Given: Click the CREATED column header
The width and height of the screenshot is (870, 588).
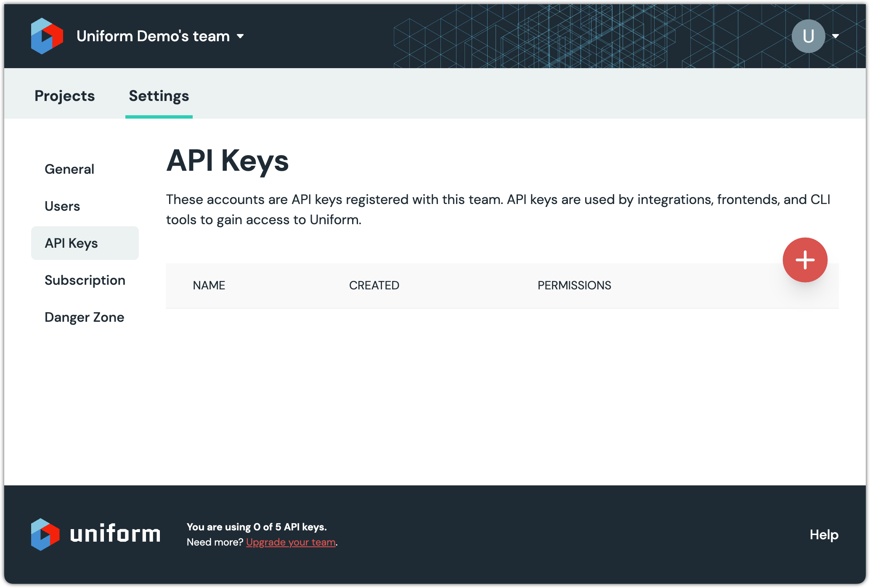Looking at the screenshot, I should pyautogui.click(x=374, y=286).
